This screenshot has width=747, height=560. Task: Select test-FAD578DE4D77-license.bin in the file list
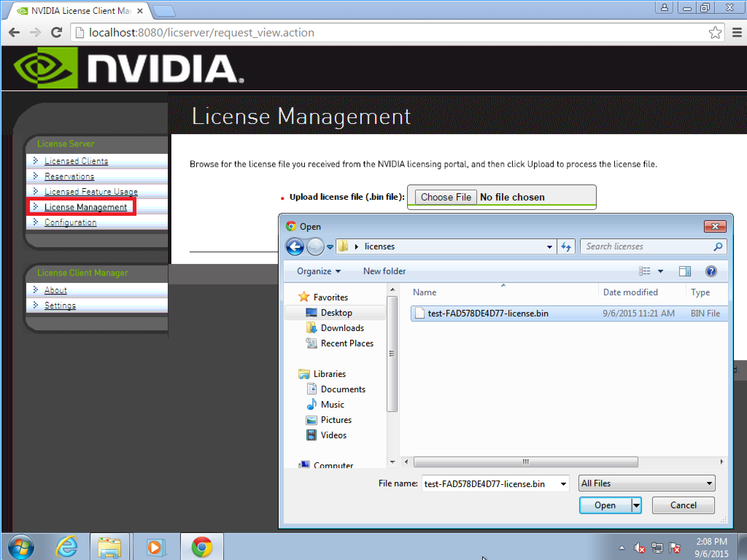tap(488, 313)
